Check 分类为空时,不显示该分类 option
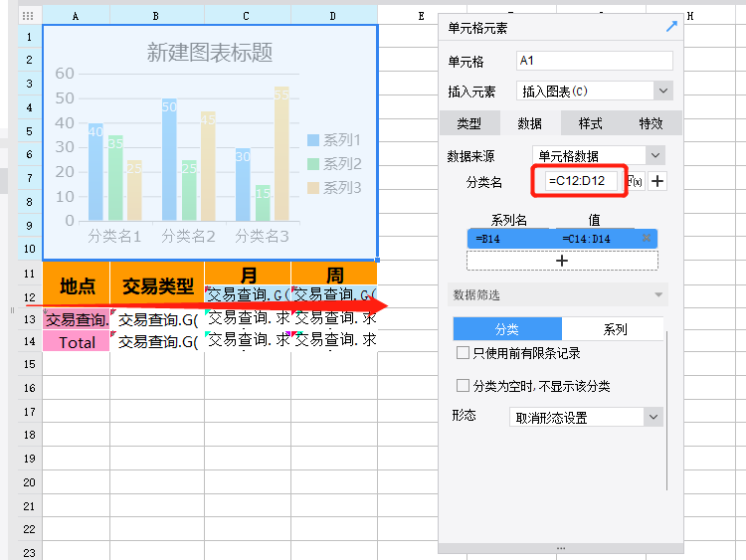This screenshot has width=746, height=560. pos(463,386)
